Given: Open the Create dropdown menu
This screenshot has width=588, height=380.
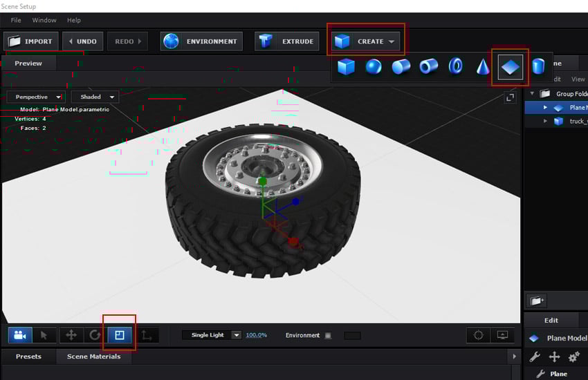Looking at the screenshot, I should pos(365,41).
